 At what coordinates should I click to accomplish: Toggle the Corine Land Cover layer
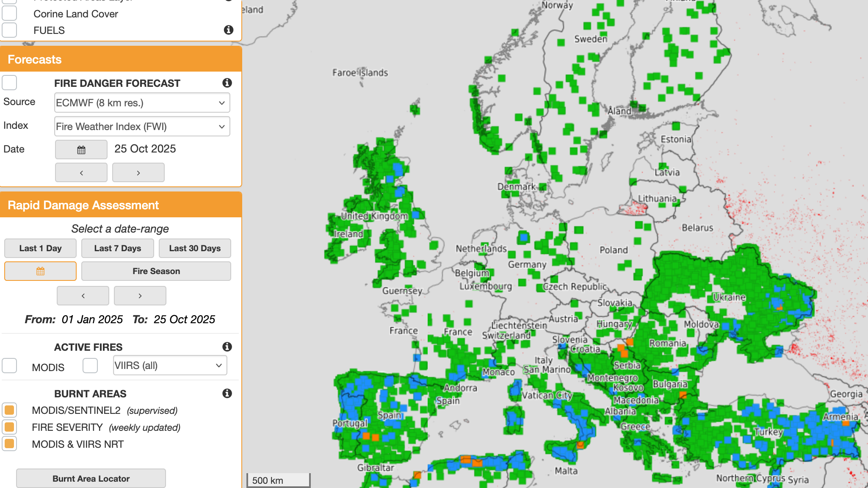pyautogui.click(x=9, y=14)
